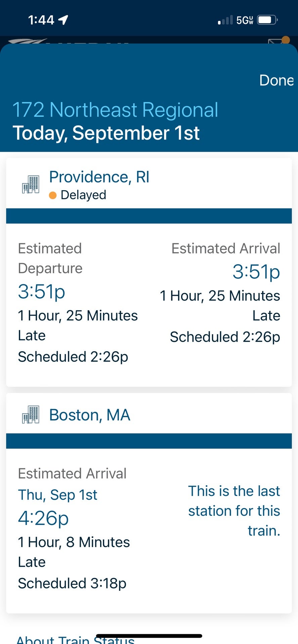
Task: Tap the location arrow in status bar
Action: (x=63, y=20)
